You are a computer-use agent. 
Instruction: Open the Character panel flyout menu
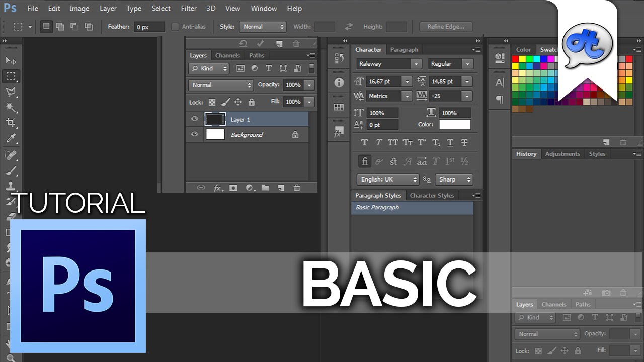(476, 50)
